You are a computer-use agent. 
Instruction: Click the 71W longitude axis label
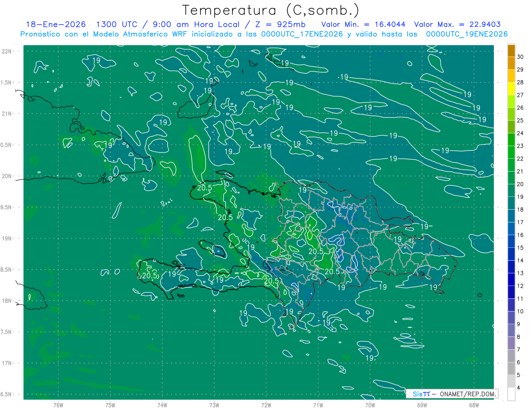point(318,405)
